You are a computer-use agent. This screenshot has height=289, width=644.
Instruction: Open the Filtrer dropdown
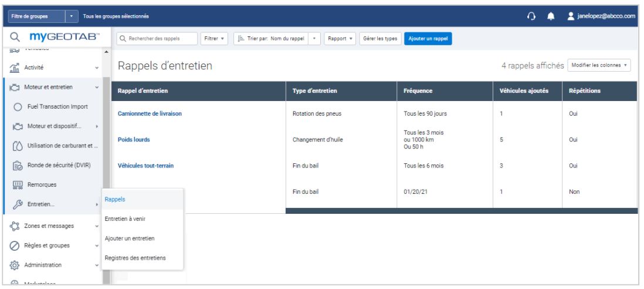click(x=214, y=39)
